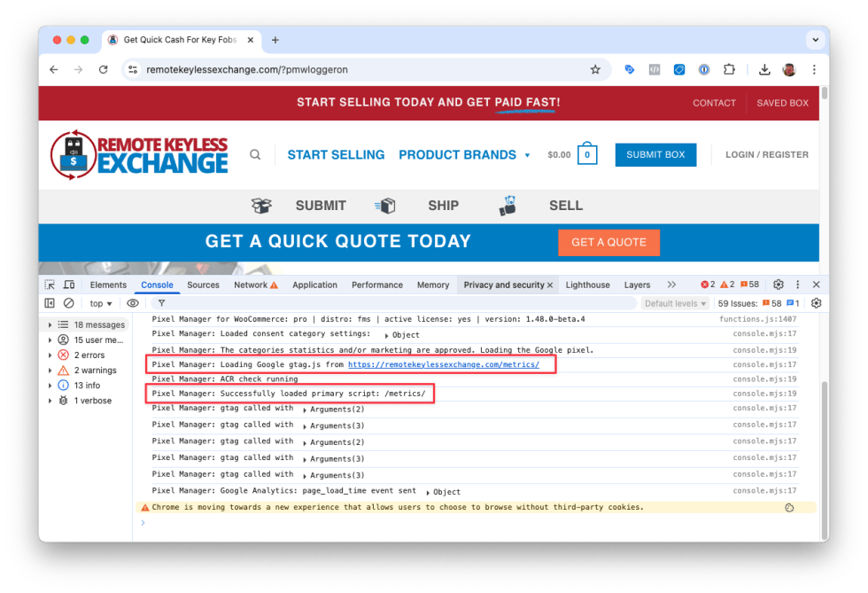The image size is (868, 593).
Task: Click the console prompt input line
Action: tap(477, 523)
